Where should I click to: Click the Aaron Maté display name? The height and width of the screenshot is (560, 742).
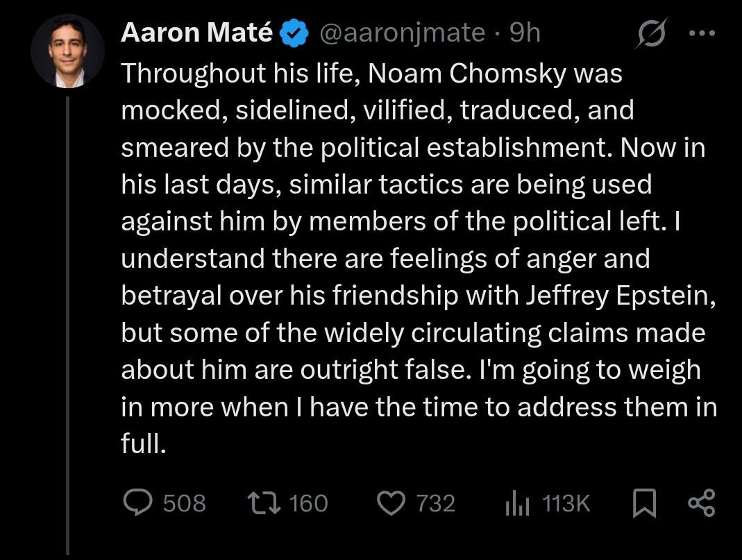point(196,33)
